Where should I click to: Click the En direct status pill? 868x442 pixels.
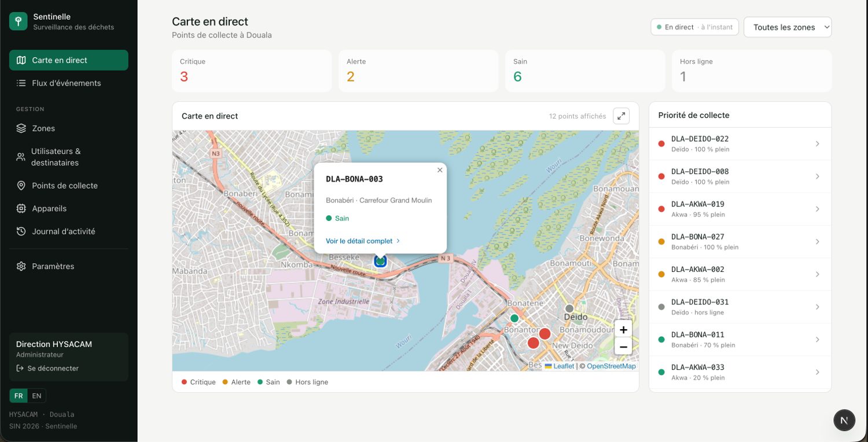tap(694, 27)
